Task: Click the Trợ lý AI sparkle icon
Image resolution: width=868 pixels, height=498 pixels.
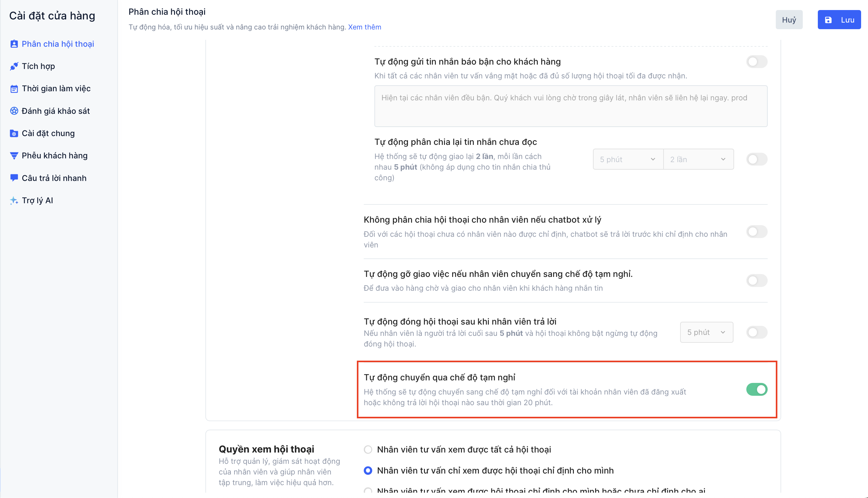Action: [x=14, y=200]
